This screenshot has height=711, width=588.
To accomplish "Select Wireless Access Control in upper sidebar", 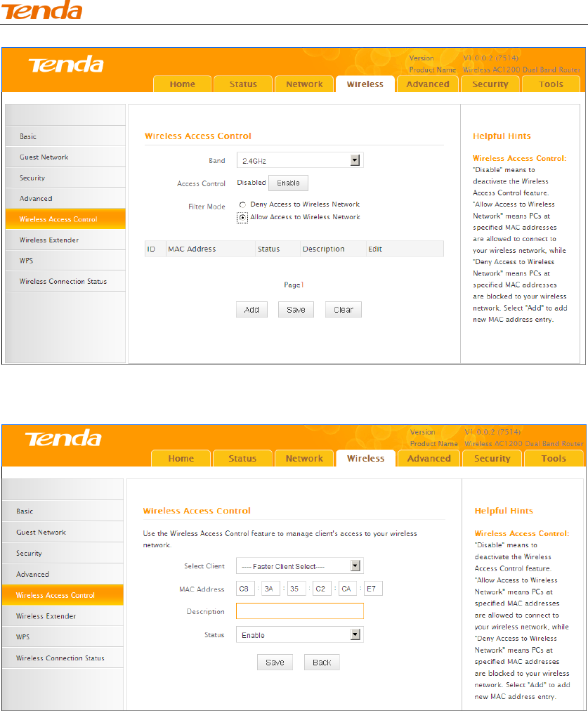I will point(65,219).
